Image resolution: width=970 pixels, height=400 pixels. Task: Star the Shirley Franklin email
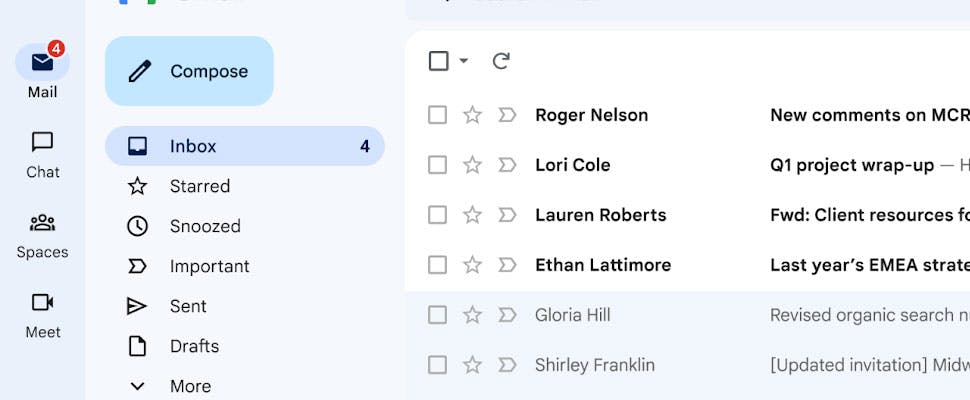click(472, 365)
